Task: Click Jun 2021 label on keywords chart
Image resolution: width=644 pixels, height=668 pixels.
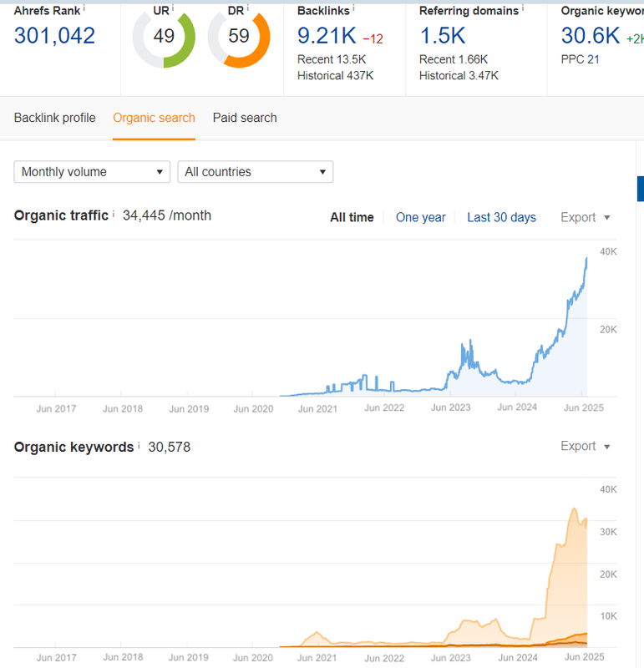Action: point(317,658)
